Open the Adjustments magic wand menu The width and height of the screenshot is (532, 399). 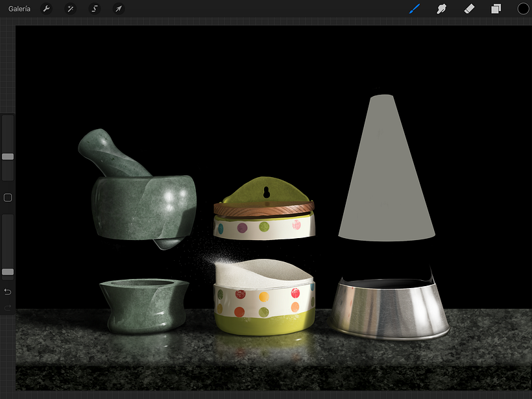coord(70,8)
